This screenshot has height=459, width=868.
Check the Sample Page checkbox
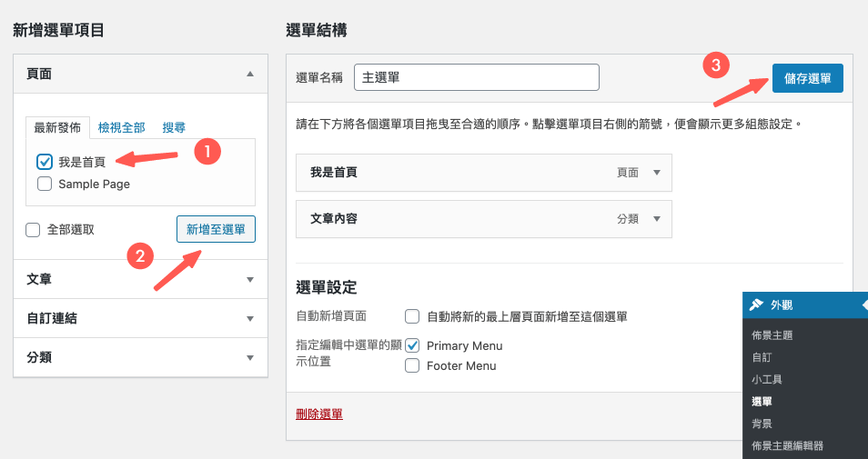coord(45,184)
